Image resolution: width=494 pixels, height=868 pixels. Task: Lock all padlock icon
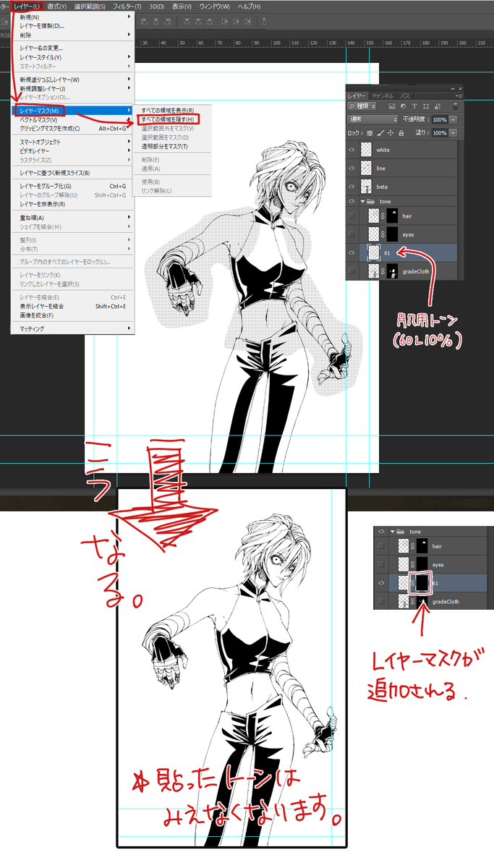(401, 133)
